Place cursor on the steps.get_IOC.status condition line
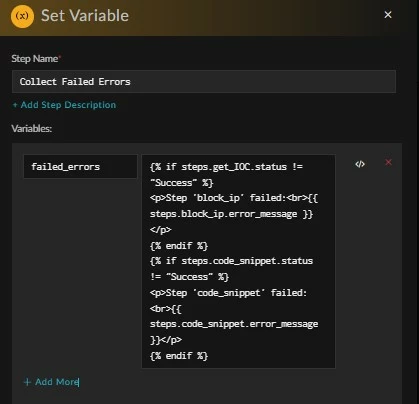 226,167
